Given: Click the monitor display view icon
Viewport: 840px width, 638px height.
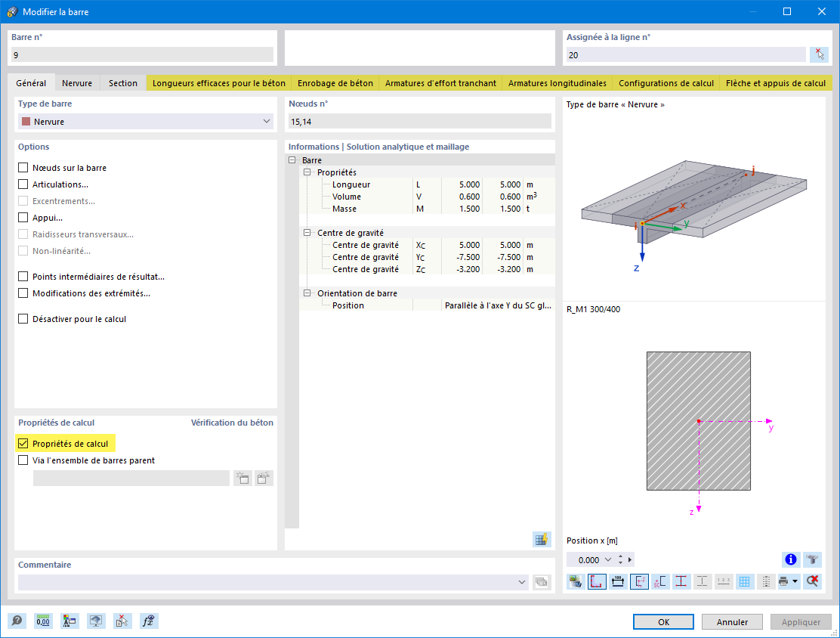Looking at the screenshot, I should click(x=95, y=621).
